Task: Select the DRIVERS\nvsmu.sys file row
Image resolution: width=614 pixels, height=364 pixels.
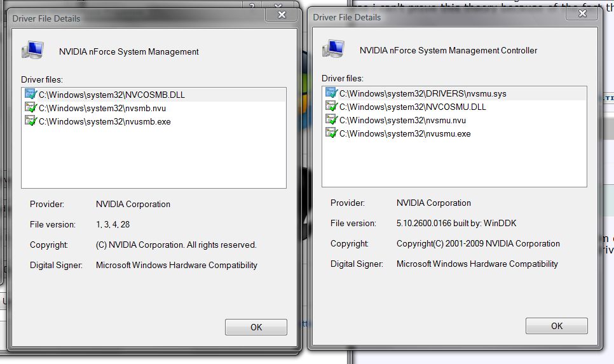Action: click(454, 93)
